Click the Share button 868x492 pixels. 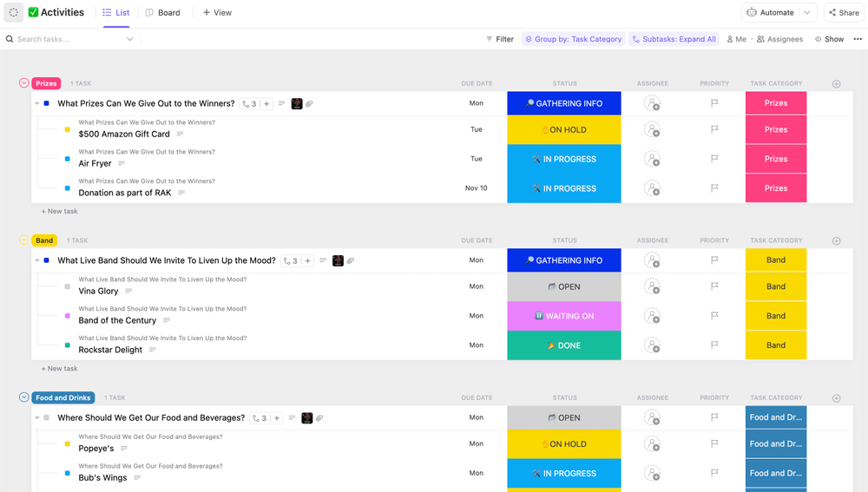pos(843,13)
